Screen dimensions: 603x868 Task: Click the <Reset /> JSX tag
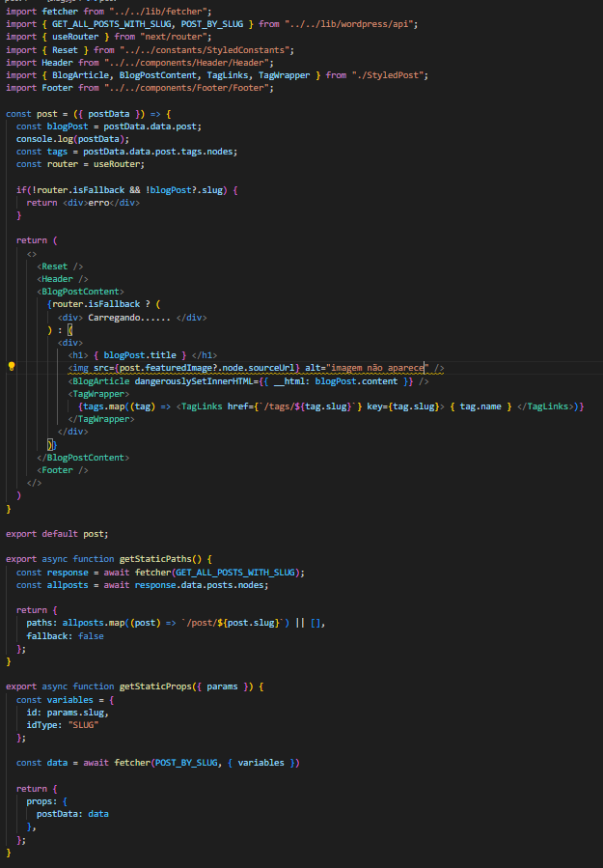60,266
